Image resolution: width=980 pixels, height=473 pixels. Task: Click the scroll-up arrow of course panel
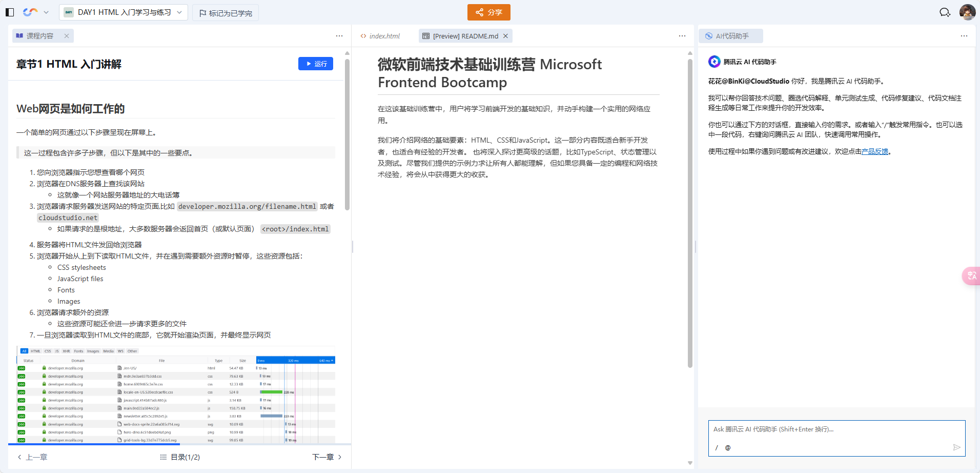point(347,53)
